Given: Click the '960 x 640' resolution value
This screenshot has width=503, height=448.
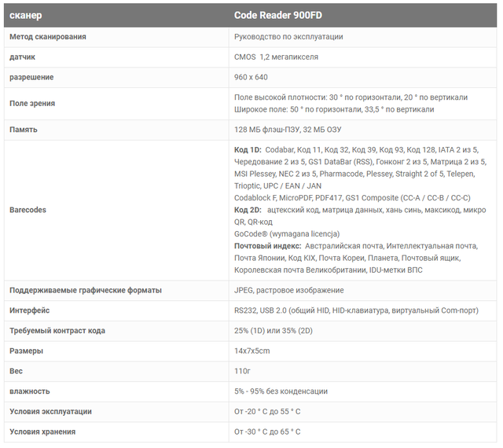Looking at the screenshot, I should click(251, 77).
